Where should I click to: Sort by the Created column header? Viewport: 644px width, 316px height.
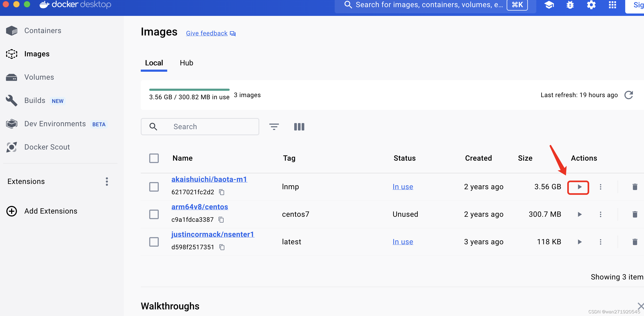(x=478, y=158)
